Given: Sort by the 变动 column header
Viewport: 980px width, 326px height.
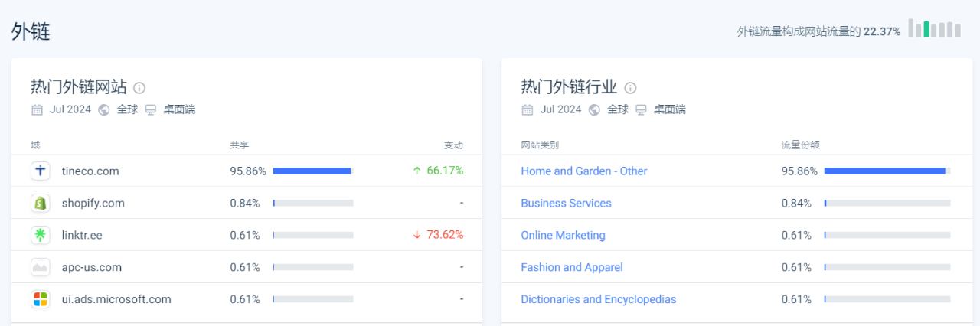Looking at the screenshot, I should (x=453, y=145).
